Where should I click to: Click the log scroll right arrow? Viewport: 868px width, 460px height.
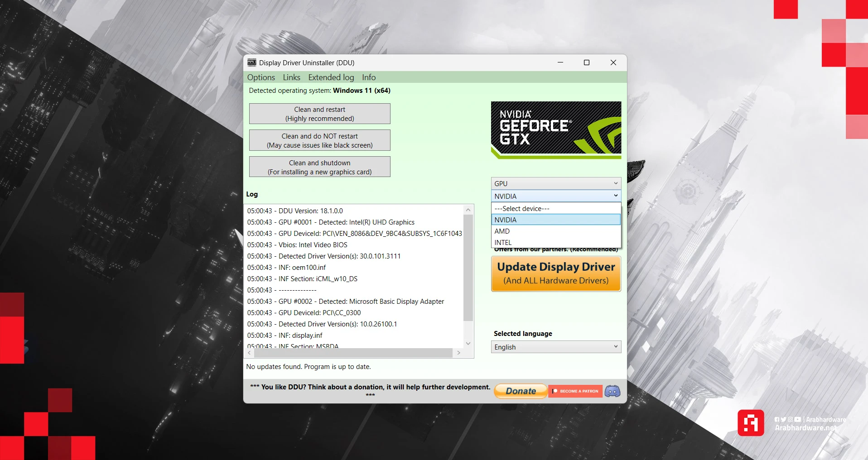point(458,353)
